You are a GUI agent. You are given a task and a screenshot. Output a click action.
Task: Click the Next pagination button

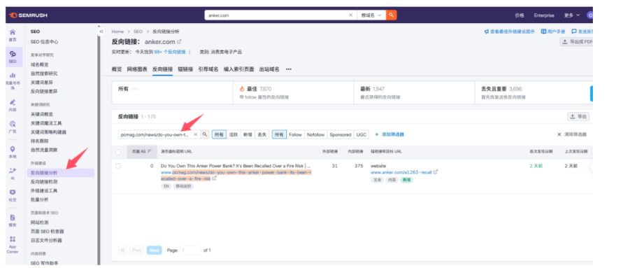(154, 251)
